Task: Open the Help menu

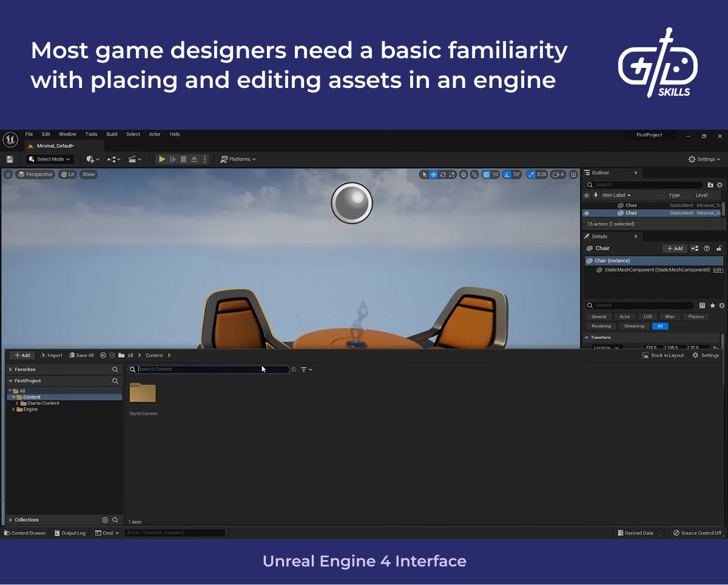Action: (175, 135)
